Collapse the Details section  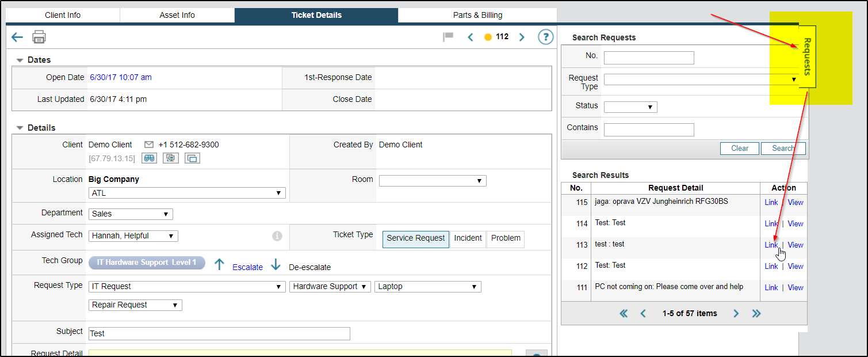click(x=20, y=128)
